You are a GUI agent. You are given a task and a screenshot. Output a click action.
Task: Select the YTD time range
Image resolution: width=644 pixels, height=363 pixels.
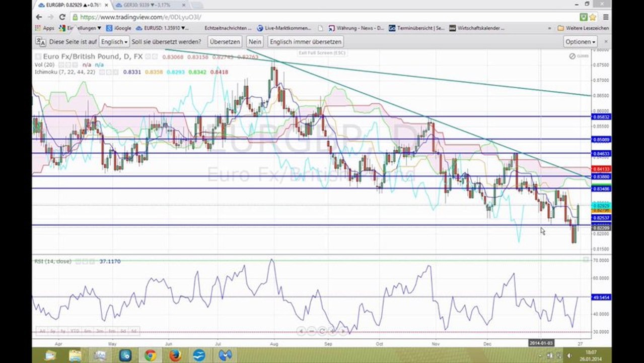point(75,331)
